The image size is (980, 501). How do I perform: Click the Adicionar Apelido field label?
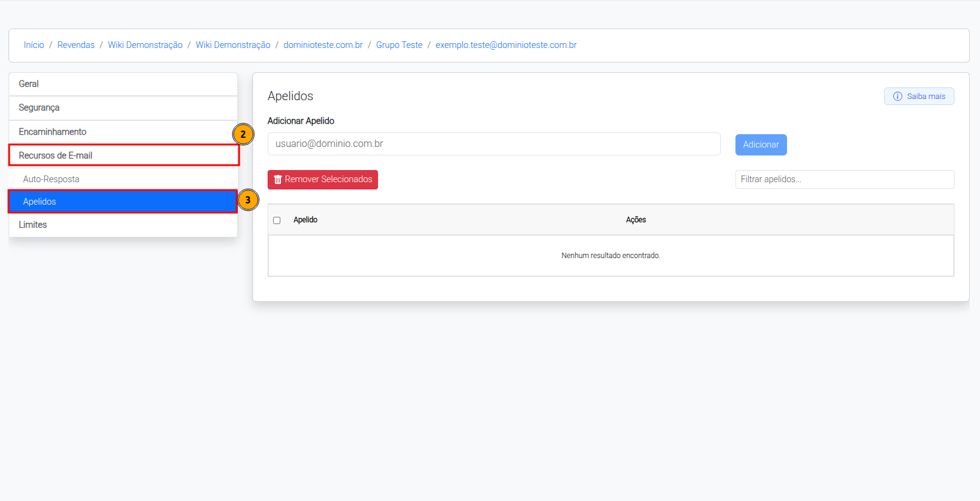coord(301,121)
